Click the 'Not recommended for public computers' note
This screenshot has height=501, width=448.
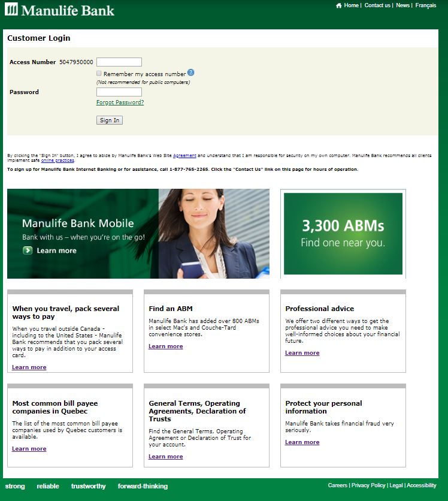click(x=143, y=83)
